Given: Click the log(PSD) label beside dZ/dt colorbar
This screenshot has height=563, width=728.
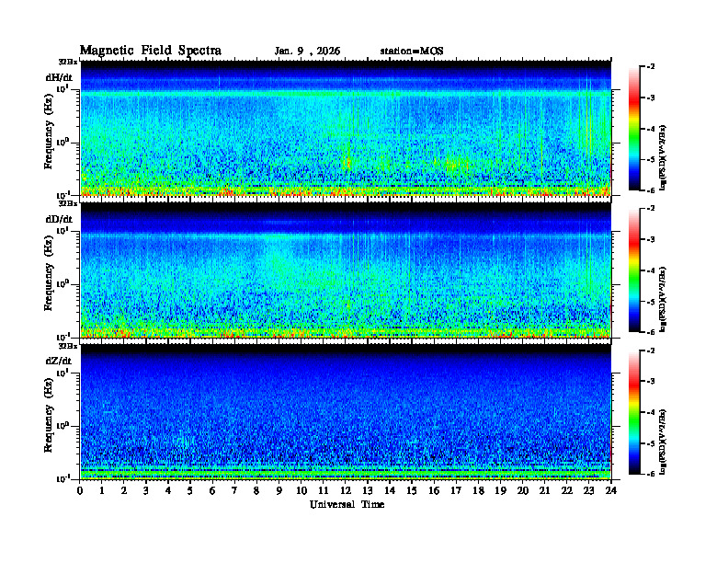Looking at the screenshot, I should coord(663,442).
